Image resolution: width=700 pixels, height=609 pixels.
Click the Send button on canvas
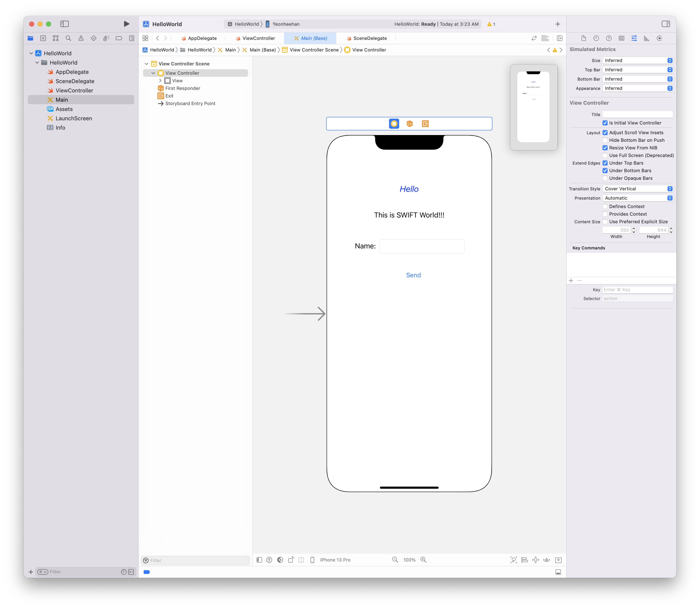(x=413, y=275)
